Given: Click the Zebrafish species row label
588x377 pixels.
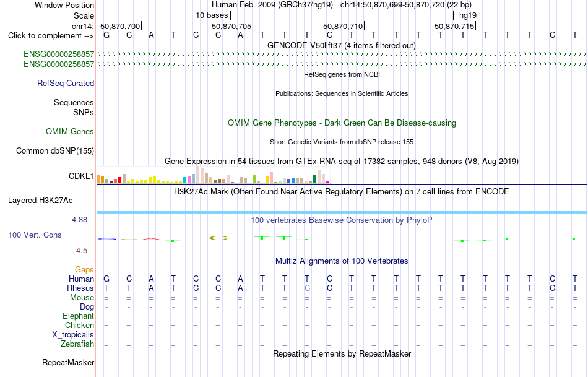Looking at the screenshot, I should [x=77, y=344].
